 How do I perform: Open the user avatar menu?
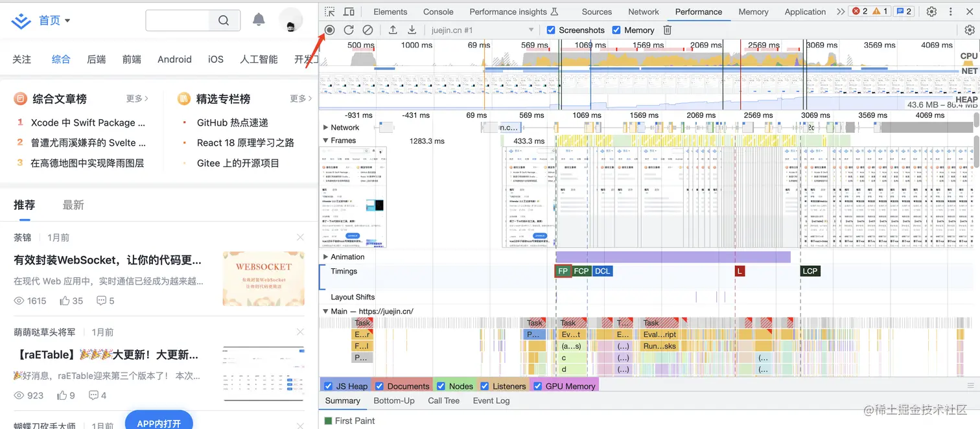tap(291, 20)
